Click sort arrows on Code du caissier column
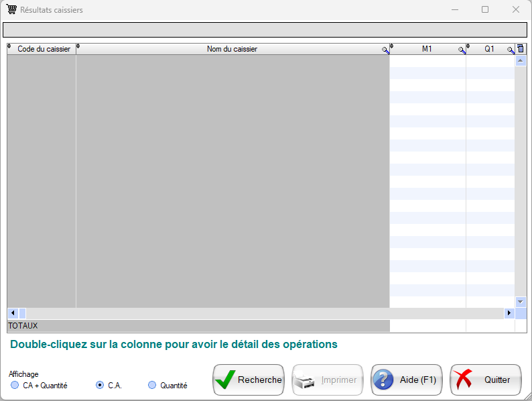The height and width of the screenshot is (401, 532). point(9,46)
